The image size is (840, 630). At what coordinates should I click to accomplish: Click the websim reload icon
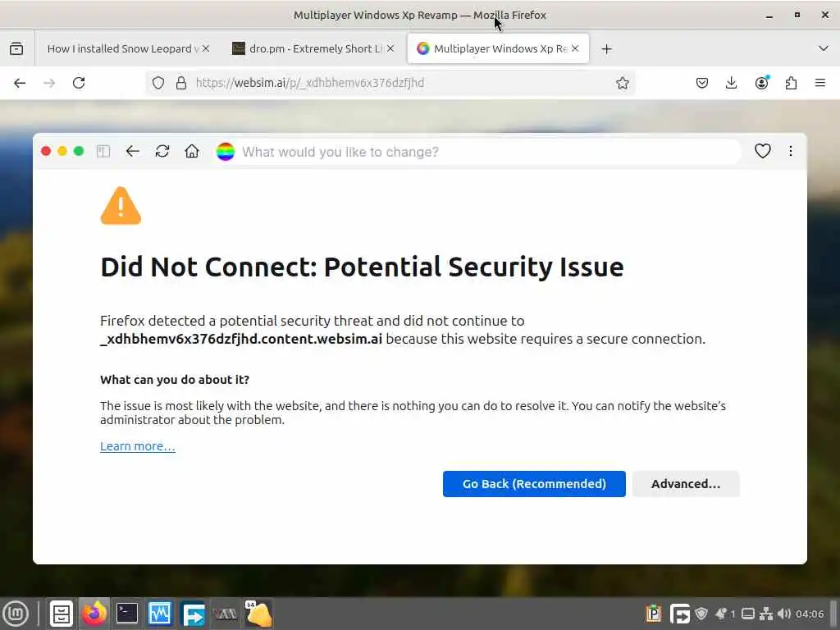coord(162,151)
